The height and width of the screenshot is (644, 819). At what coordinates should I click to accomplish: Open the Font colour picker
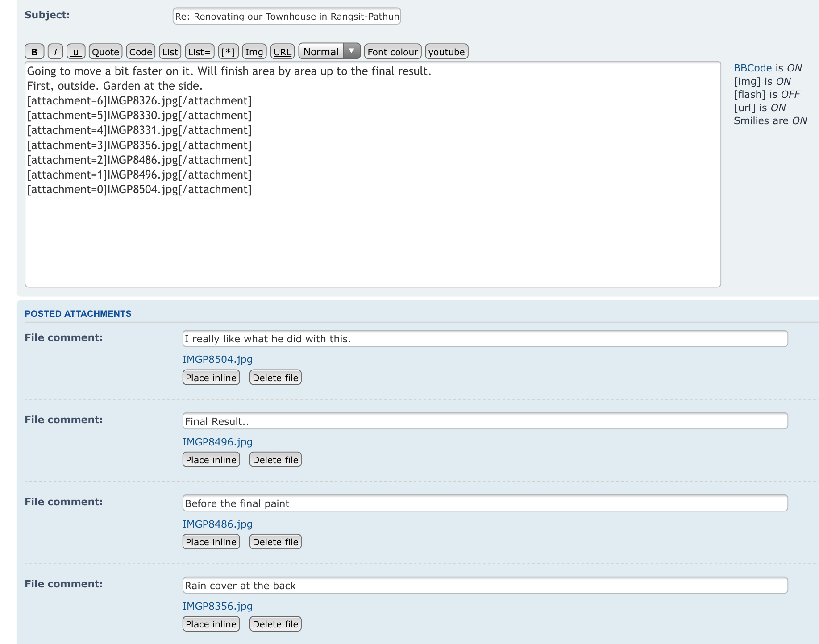tap(392, 52)
